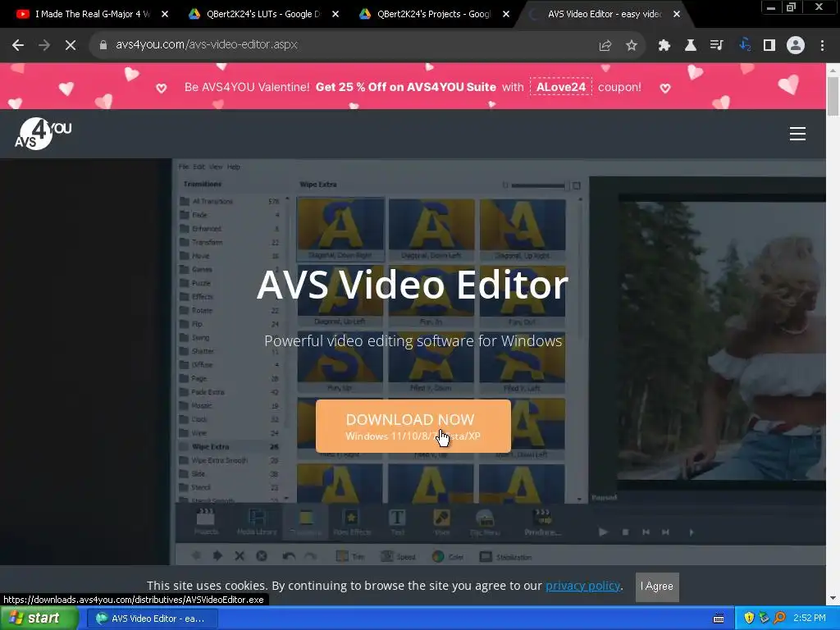The height and width of the screenshot is (630, 840).
Task: Stop loading the page
Action: tap(71, 45)
